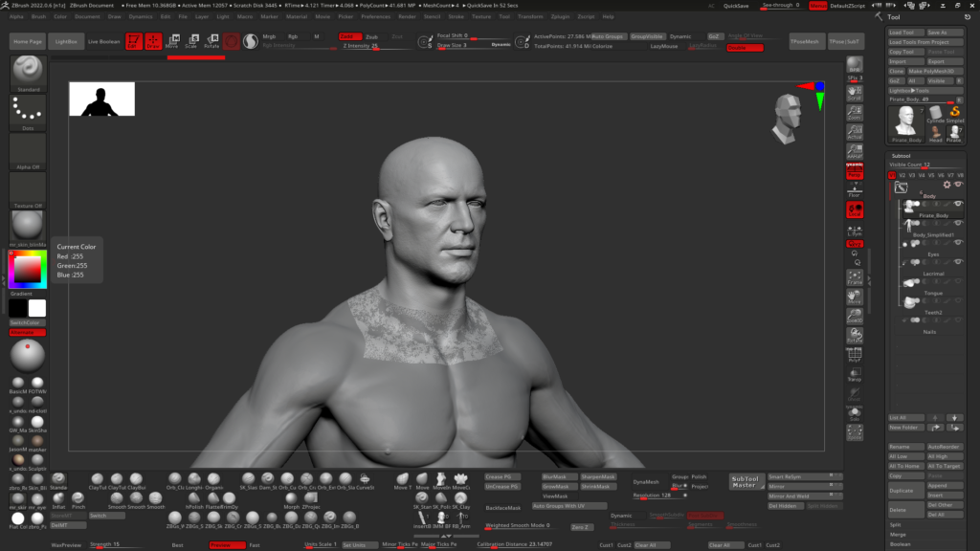Click the Z Intensity slider

pos(361,45)
